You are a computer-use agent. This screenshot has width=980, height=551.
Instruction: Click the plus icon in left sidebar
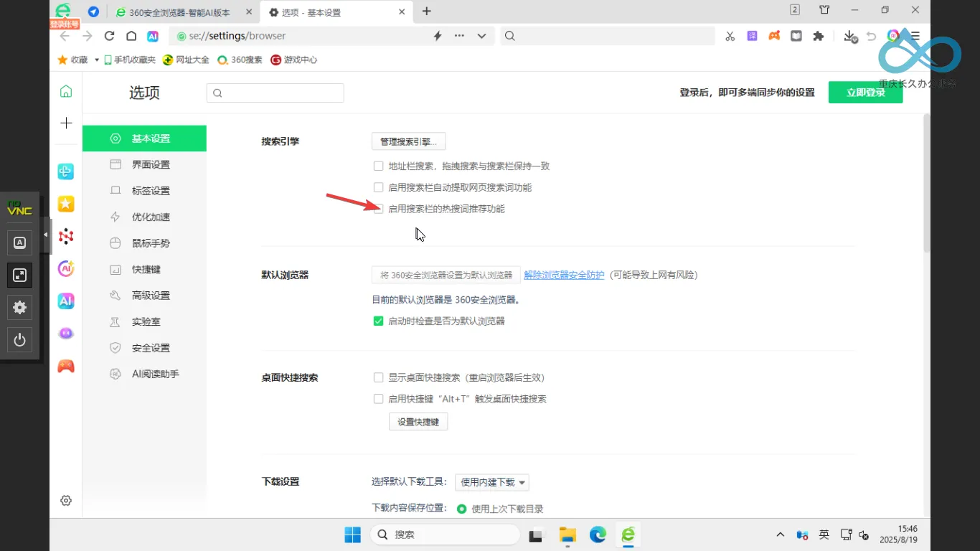pos(66,123)
